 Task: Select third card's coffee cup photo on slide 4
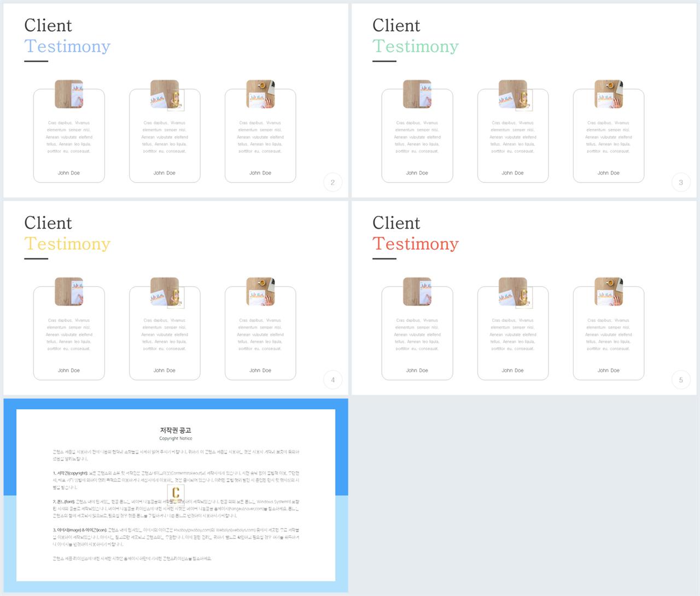click(x=260, y=292)
